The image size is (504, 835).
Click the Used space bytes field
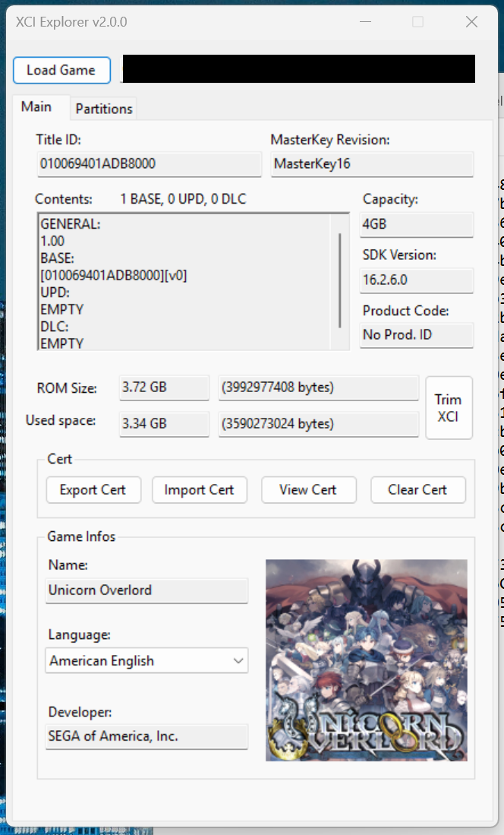tap(318, 424)
